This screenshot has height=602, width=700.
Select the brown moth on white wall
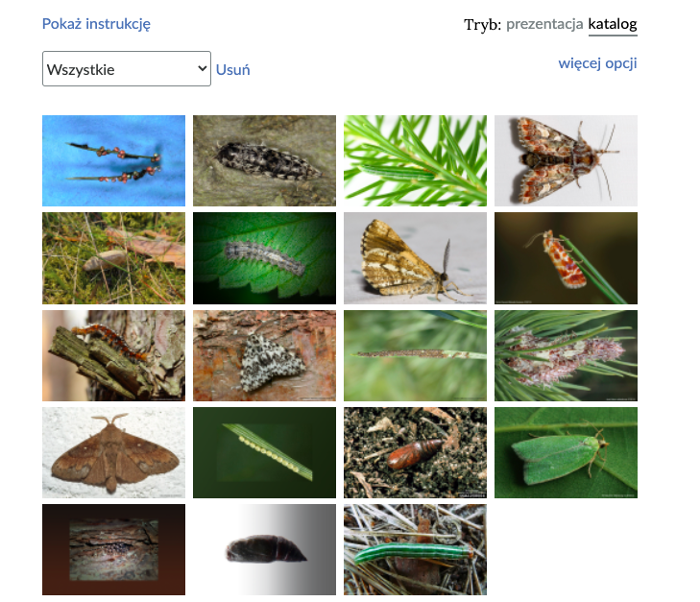pos(114,452)
